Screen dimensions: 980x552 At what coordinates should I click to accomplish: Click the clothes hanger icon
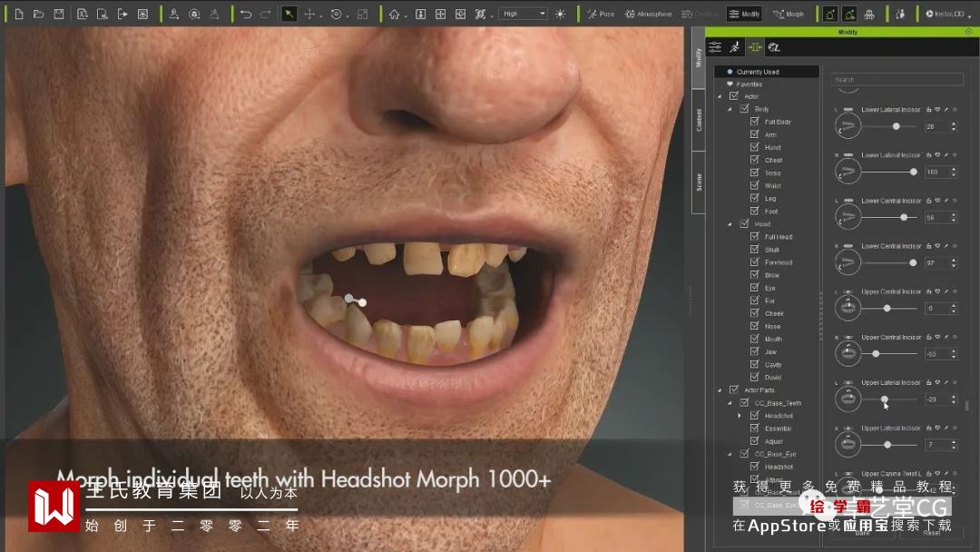[x=214, y=14]
